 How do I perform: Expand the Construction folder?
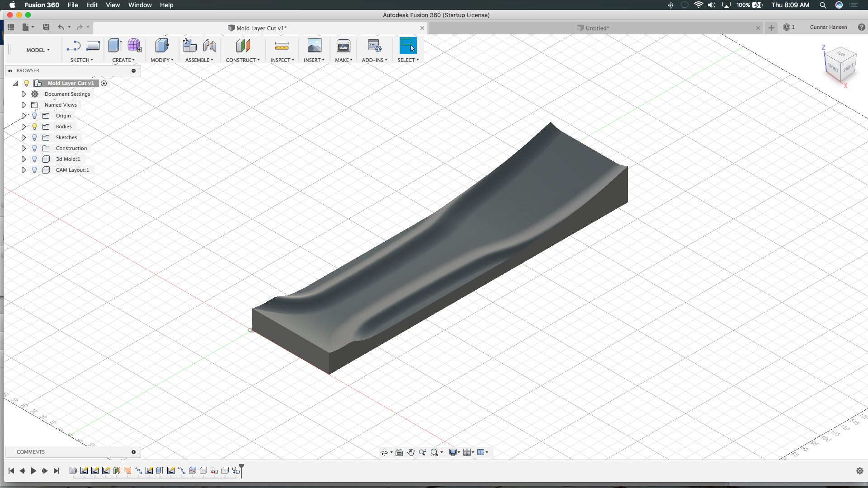point(24,148)
